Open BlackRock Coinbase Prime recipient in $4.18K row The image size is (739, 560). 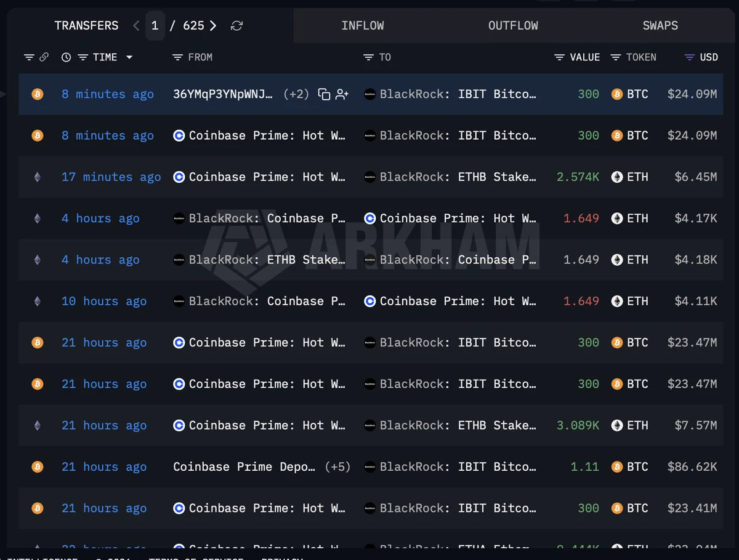(x=458, y=260)
